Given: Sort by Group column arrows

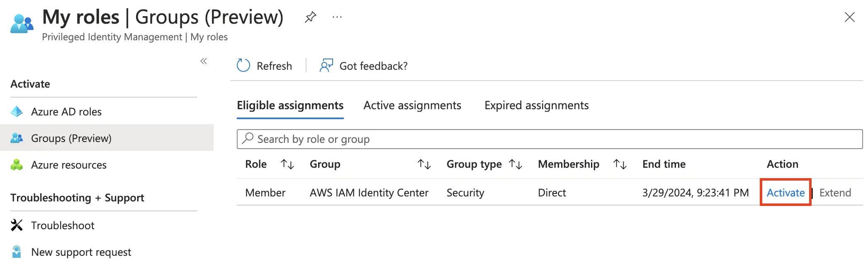Looking at the screenshot, I should (x=424, y=164).
